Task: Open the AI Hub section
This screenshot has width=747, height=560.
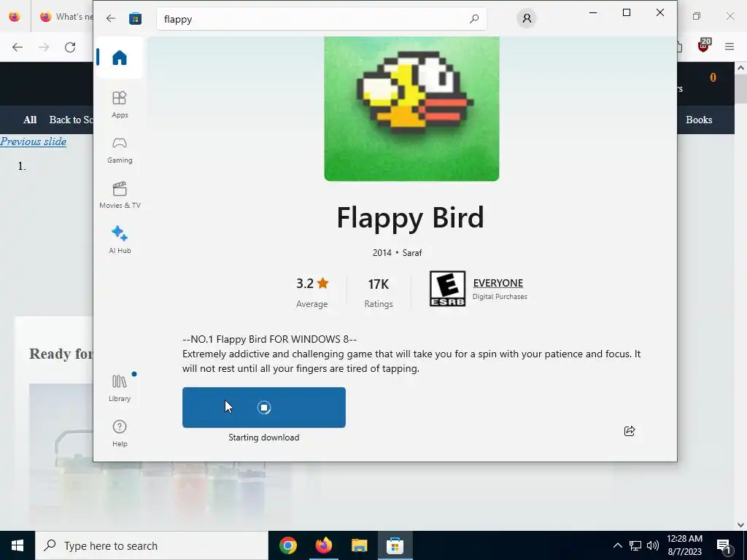Action: (x=120, y=240)
